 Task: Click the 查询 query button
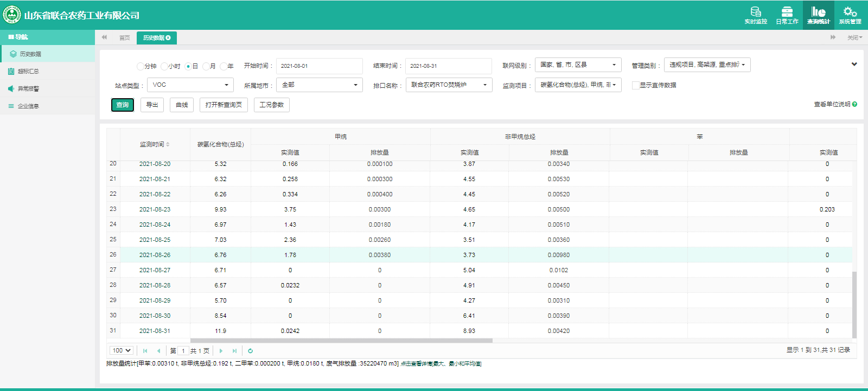pyautogui.click(x=123, y=105)
